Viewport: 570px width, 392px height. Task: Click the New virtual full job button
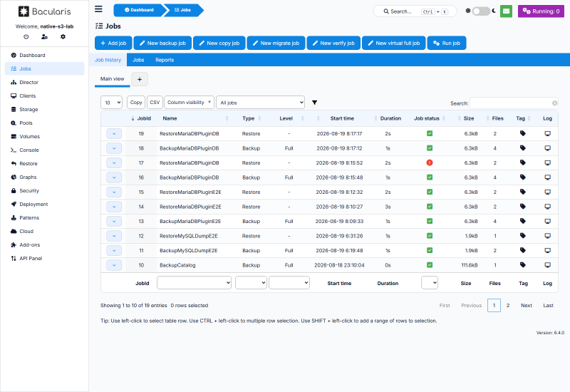pos(394,43)
